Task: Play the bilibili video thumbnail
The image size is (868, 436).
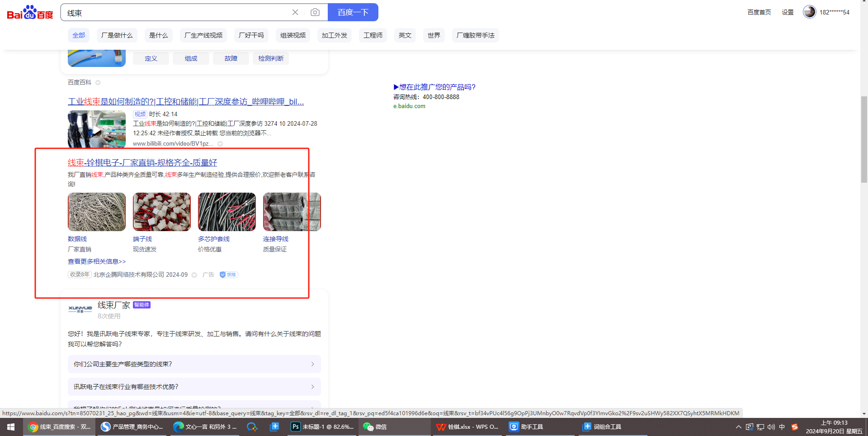Action: tap(97, 129)
